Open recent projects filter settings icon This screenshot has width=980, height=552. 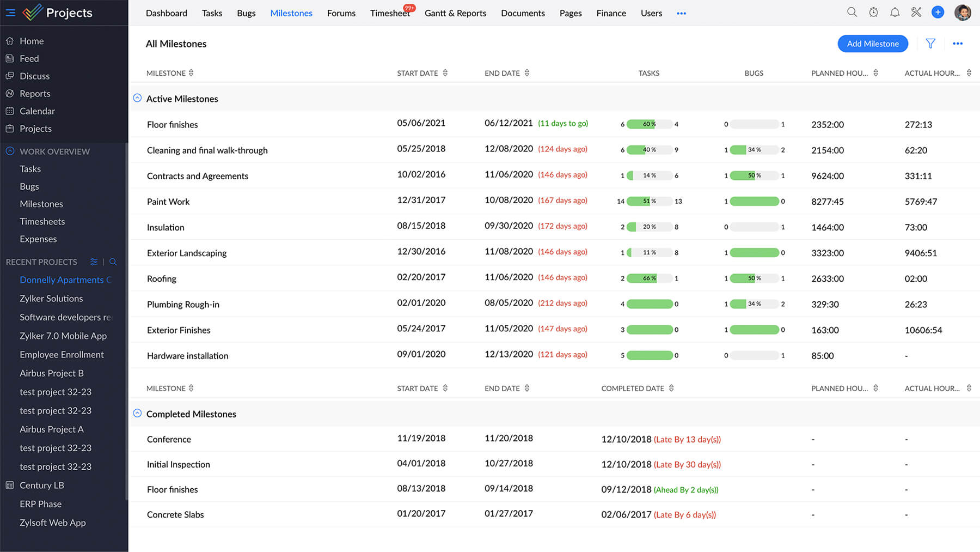click(x=94, y=262)
